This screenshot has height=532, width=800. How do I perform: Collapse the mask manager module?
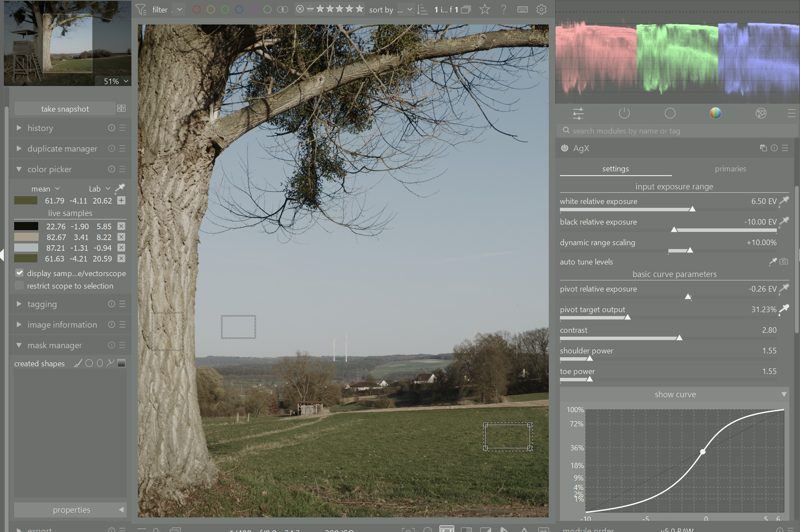coord(19,345)
